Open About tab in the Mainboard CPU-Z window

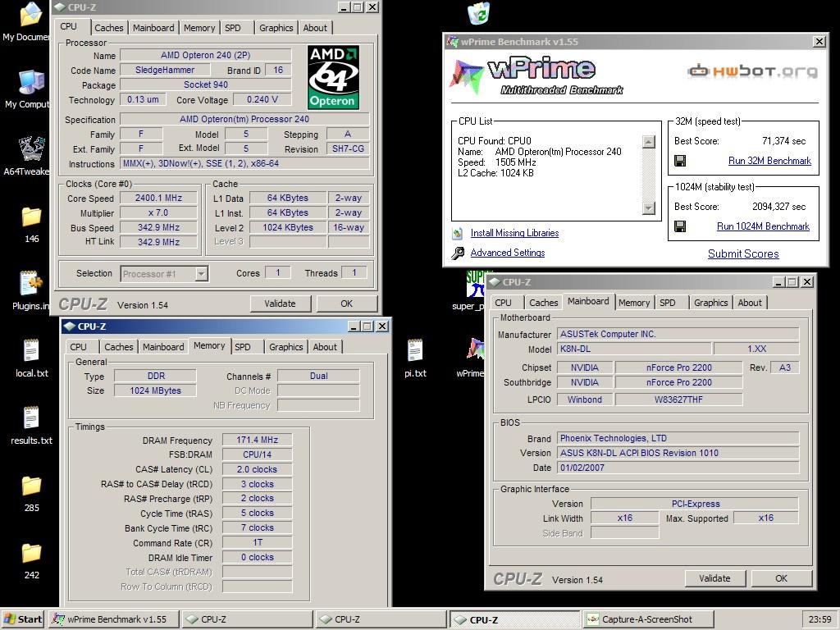pos(750,303)
